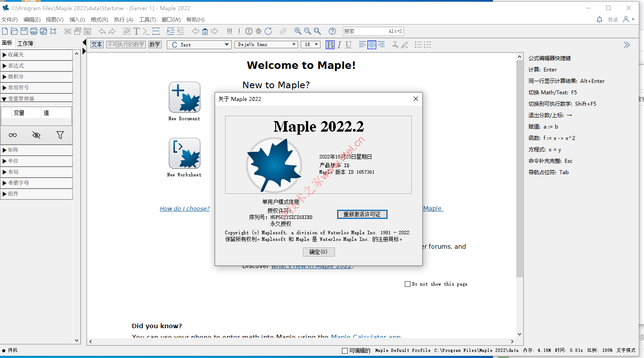Open the debugger with the bug icon

click(259, 31)
